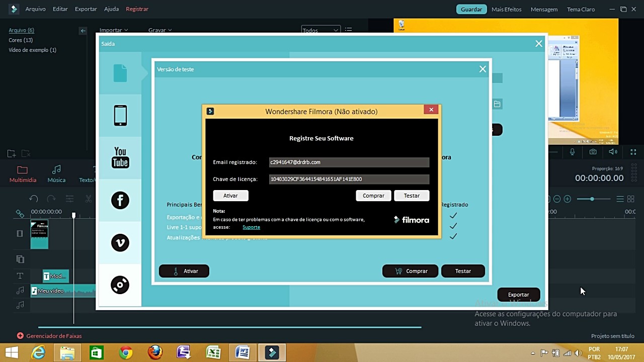Click the text track T icon
Screen dimensions: 644x362
20,276
